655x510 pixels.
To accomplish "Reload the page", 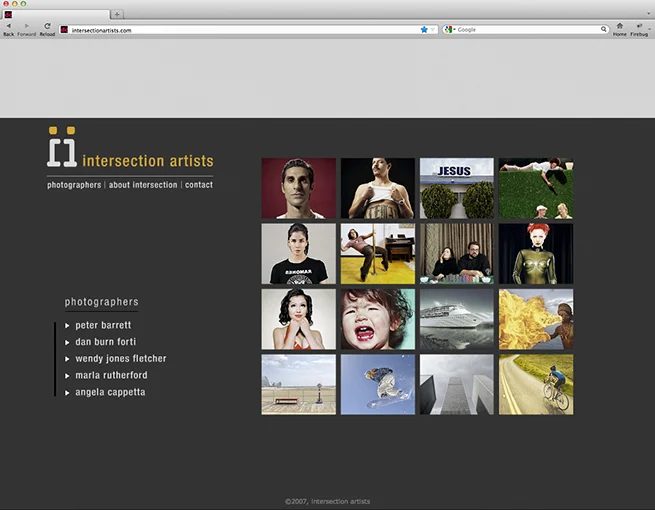I will point(47,26).
